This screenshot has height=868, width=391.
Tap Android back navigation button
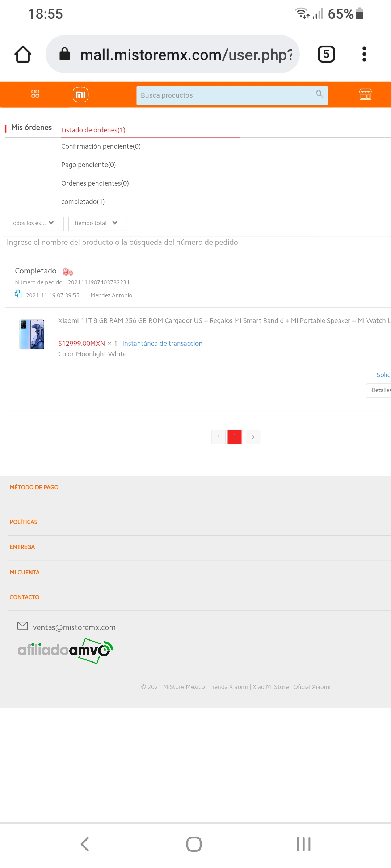coord(85,844)
